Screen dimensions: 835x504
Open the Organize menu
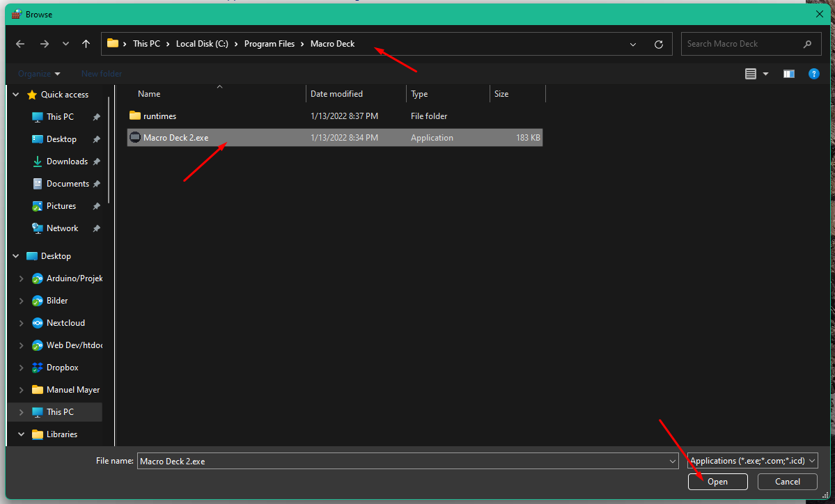coord(39,74)
